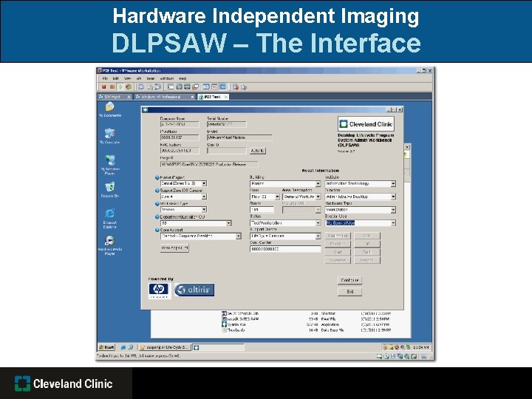532x399 pixels.
Task: Click the Life Cycle taskbar button
Action: 165,347
